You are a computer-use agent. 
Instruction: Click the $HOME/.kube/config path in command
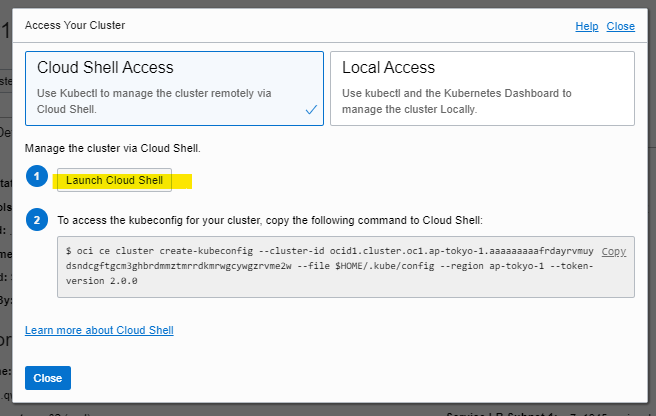384,266
